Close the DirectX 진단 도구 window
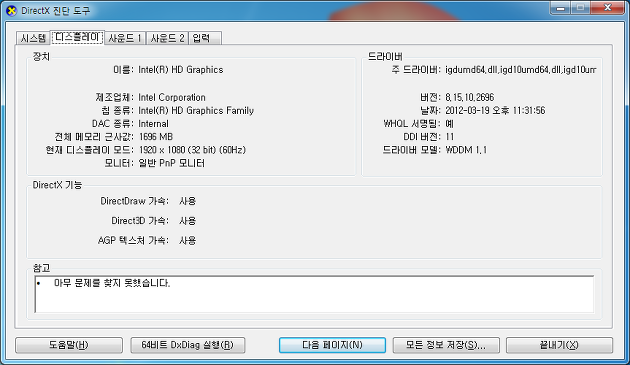 pyautogui.click(x=608, y=8)
